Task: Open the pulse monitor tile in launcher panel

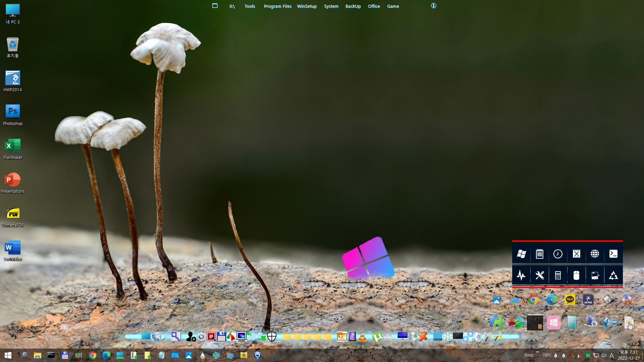Action: [x=521, y=276]
